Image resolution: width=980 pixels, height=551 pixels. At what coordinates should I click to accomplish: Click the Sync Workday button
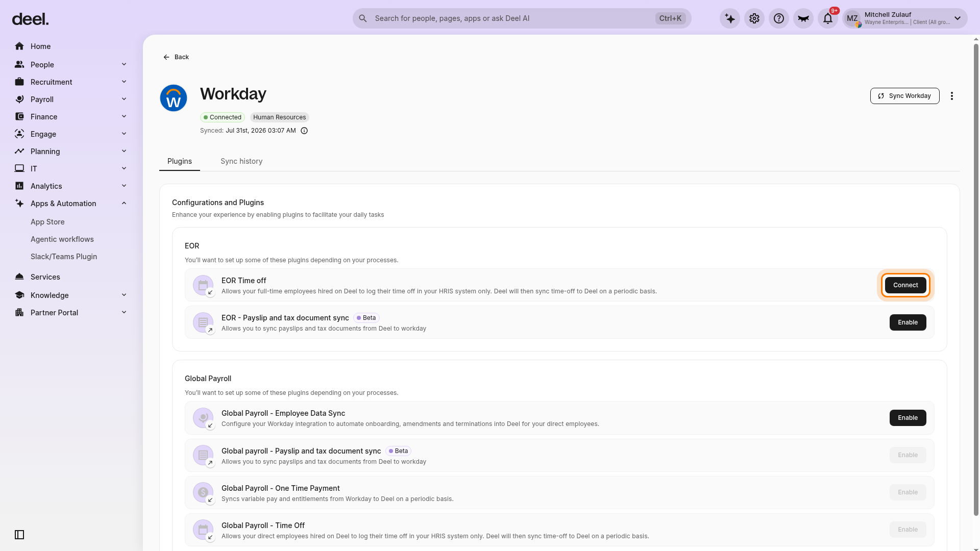(x=904, y=96)
